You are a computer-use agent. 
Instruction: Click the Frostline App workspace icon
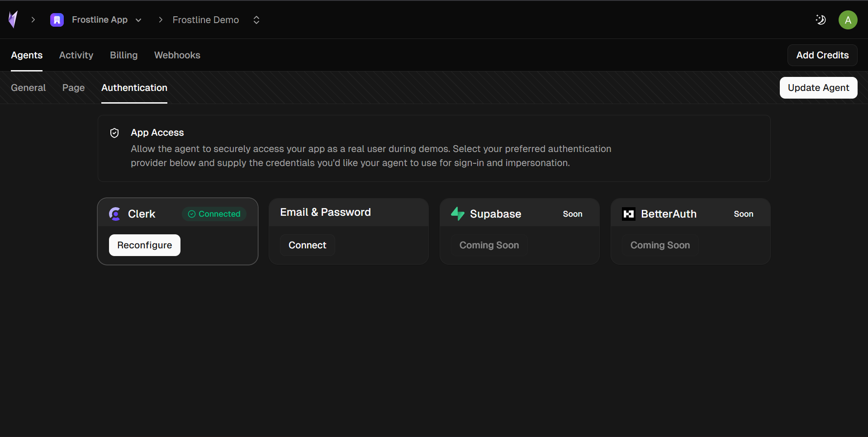click(x=57, y=20)
